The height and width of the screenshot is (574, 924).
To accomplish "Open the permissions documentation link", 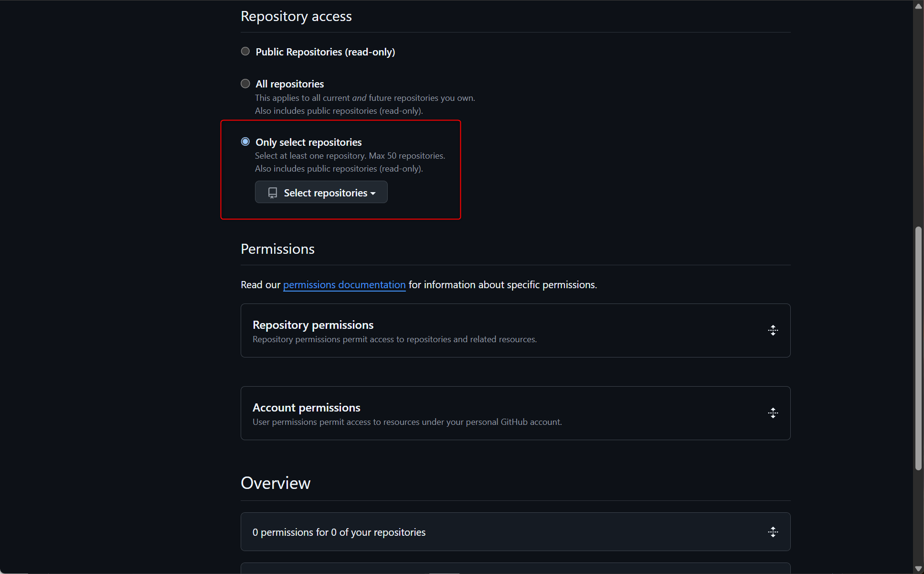I will coord(344,284).
